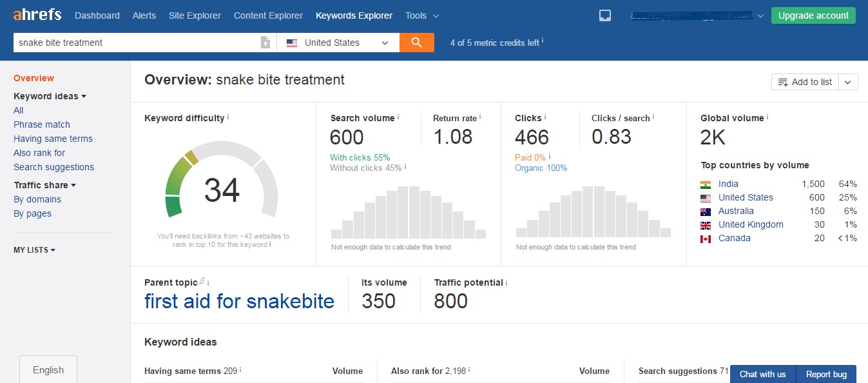Open Traffic share By pages
This screenshot has height=383, width=868.
(32, 213)
